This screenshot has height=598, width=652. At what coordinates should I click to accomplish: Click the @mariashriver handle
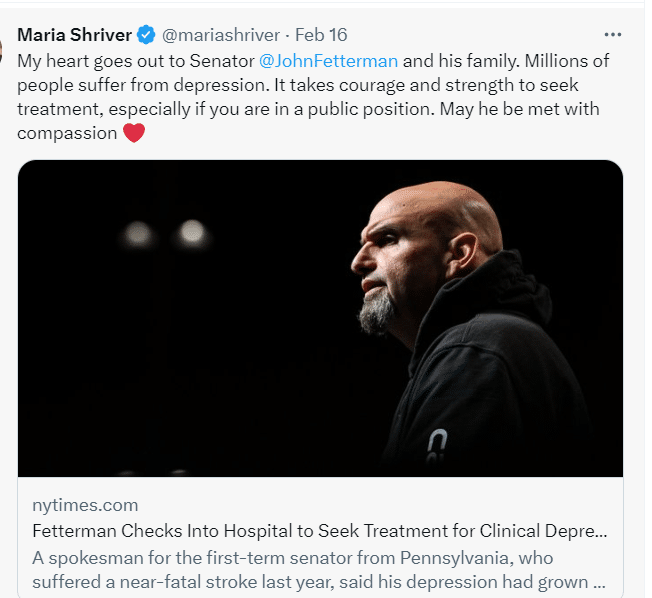point(222,35)
